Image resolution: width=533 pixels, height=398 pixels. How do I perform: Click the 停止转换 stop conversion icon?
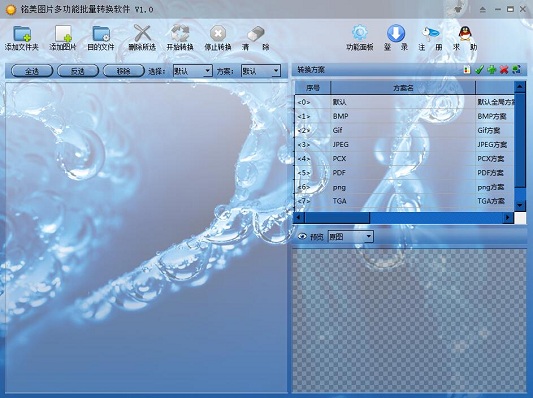[x=218, y=34]
